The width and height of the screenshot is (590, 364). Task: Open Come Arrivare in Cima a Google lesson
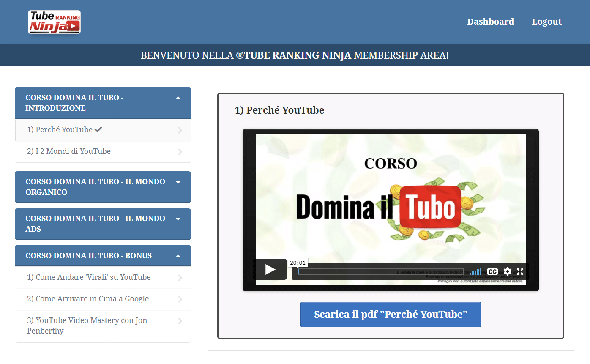(x=103, y=299)
